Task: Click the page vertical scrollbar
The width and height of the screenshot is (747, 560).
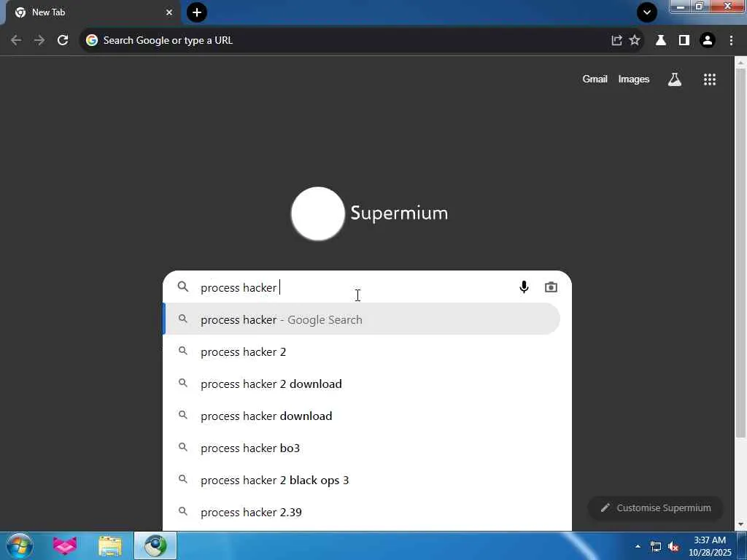Action: 740,253
